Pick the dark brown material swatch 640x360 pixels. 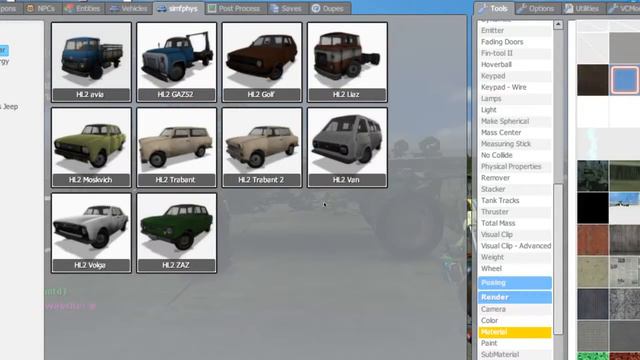point(593,80)
